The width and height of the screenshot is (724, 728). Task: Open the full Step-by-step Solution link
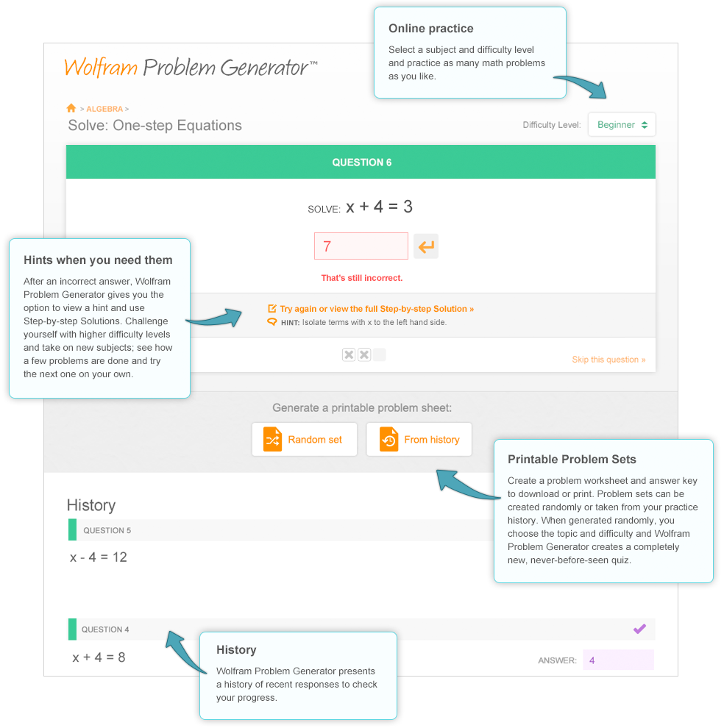tap(377, 309)
